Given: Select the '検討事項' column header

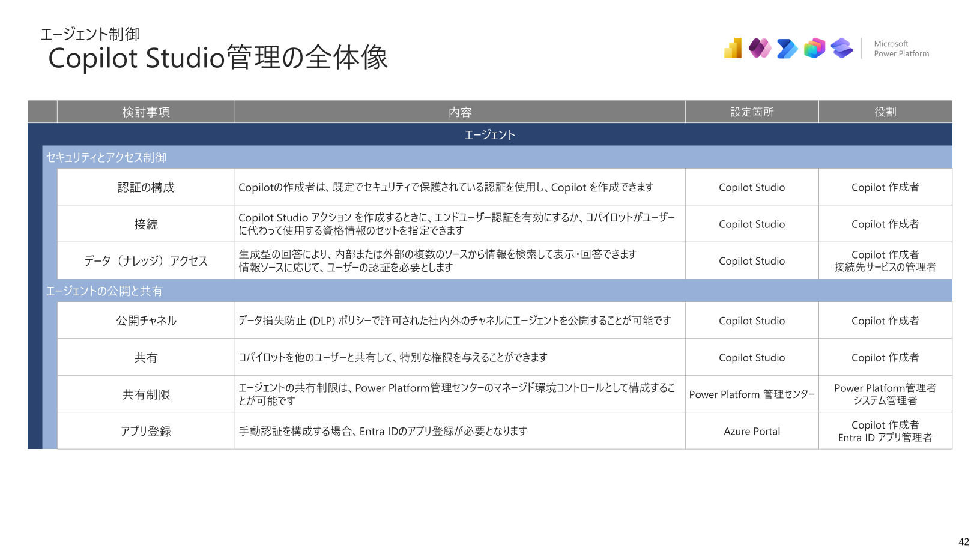Looking at the screenshot, I should point(146,112).
